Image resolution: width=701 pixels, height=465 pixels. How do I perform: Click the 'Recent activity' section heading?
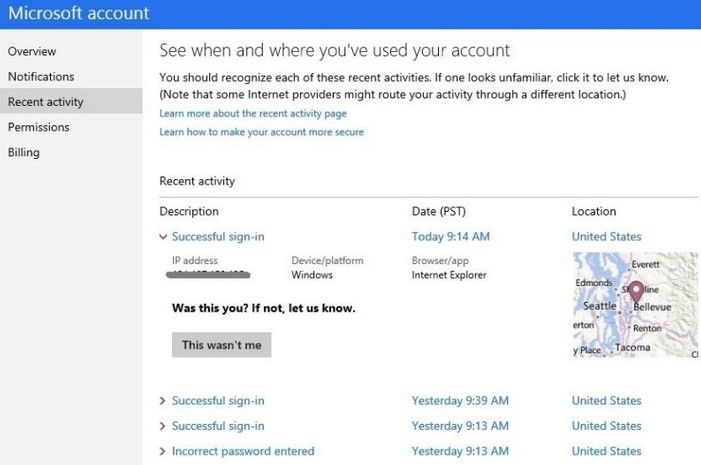tap(197, 181)
